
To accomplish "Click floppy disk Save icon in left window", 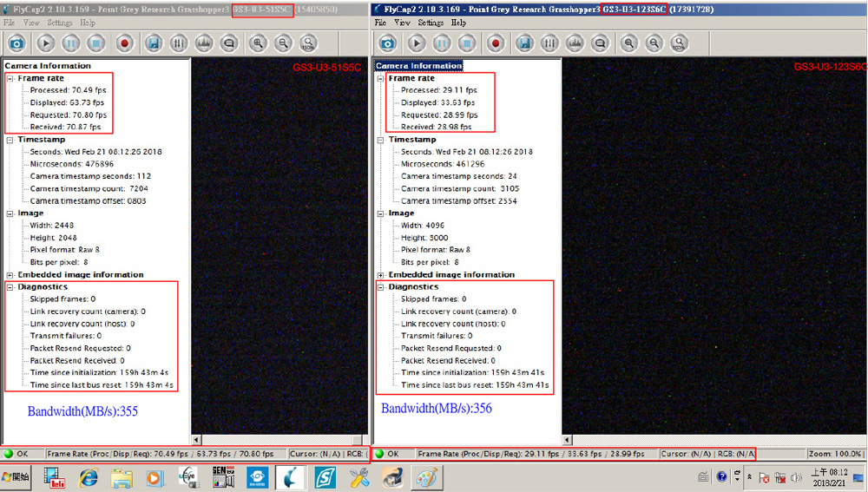I will tap(154, 43).
